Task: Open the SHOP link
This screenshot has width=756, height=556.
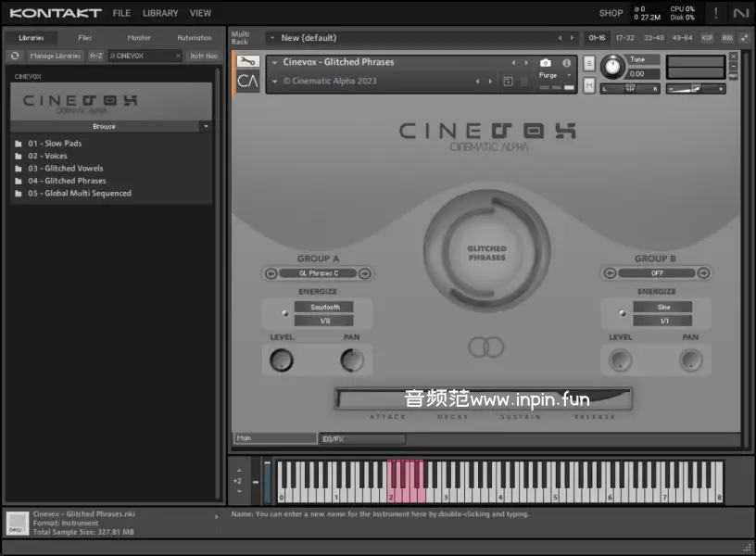Action: tap(611, 13)
